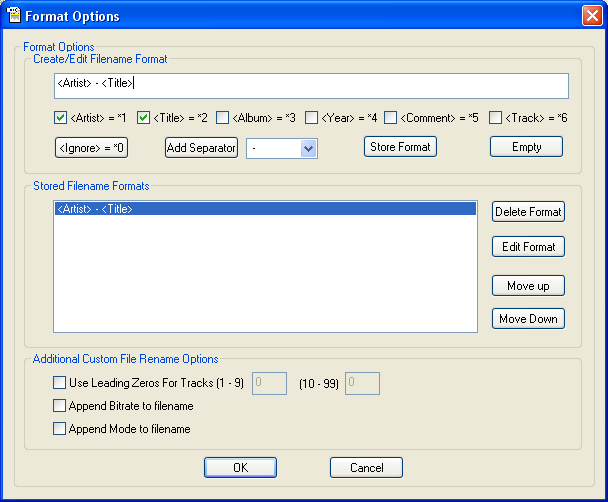Viewport: 608px width, 502px height.
Task: Click the Format Options title bar icon
Action: 14,16
